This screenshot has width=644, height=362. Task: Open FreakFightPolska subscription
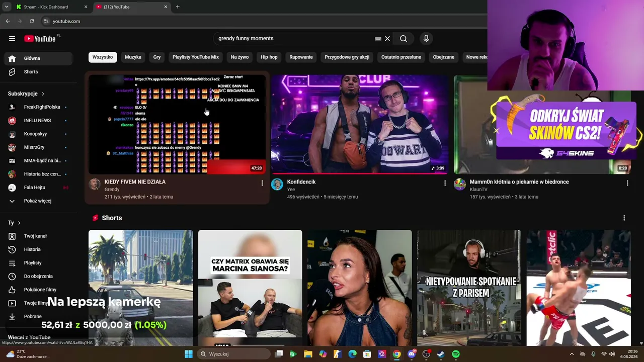[x=39, y=107]
